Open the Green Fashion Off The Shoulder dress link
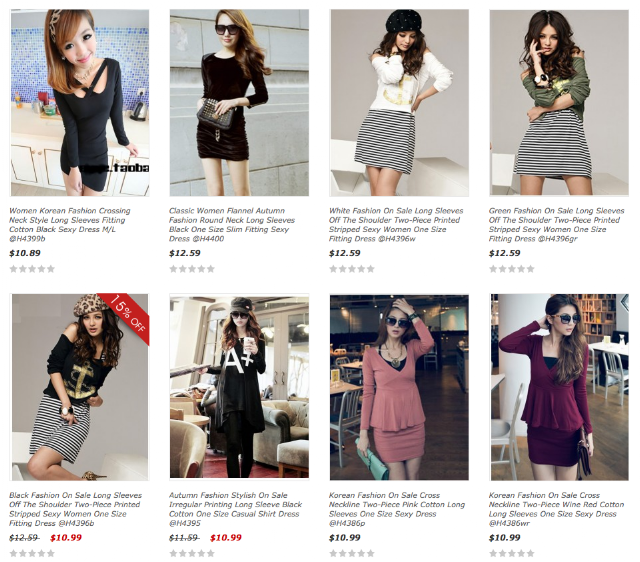 tap(556, 224)
